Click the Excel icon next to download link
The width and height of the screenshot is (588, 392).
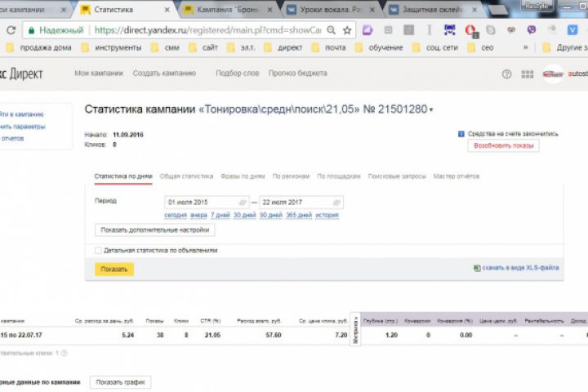(477, 268)
